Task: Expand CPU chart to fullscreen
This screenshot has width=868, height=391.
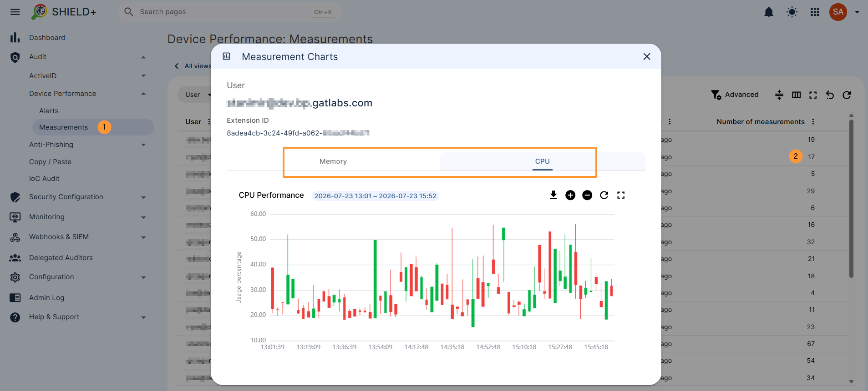Action: (621, 195)
